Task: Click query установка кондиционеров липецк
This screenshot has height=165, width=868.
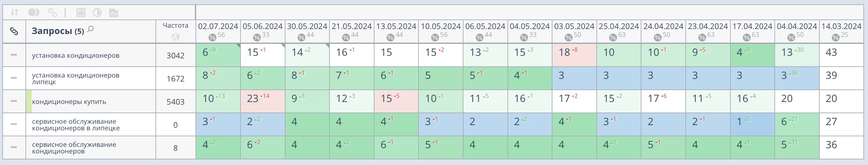Action: (75, 78)
